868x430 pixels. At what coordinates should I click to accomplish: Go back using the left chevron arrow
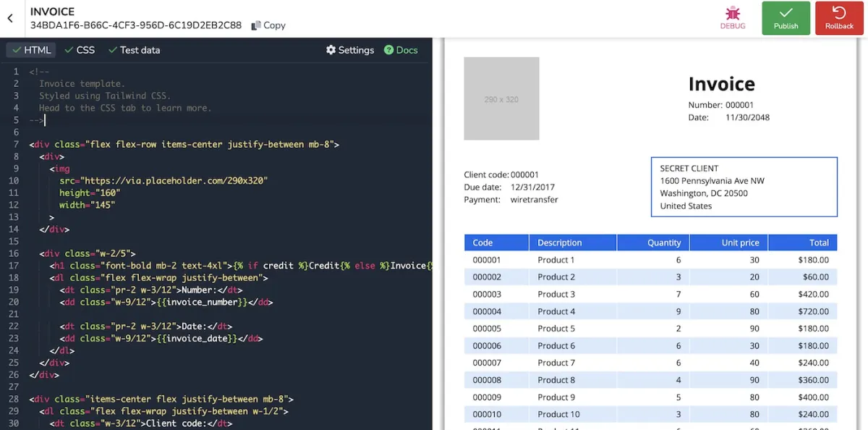click(10, 19)
